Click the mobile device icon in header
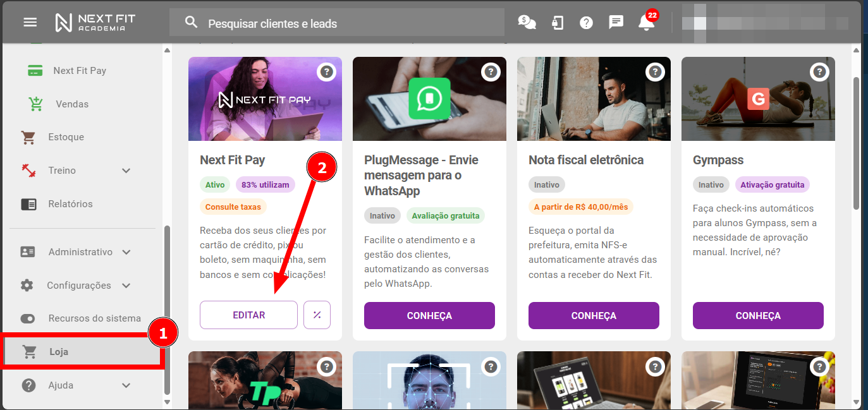The height and width of the screenshot is (410, 868). 557,23
